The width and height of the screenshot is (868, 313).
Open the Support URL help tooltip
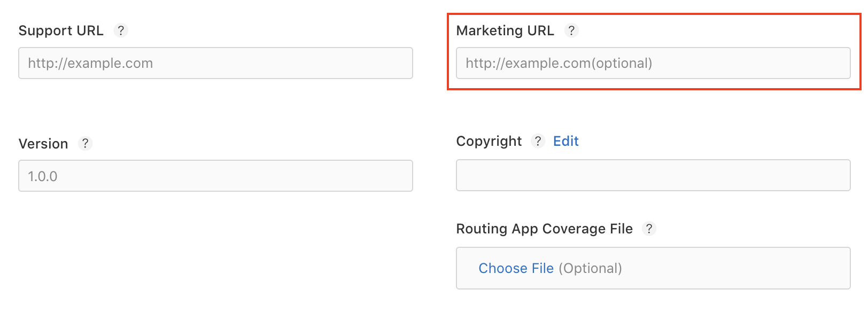(x=121, y=30)
